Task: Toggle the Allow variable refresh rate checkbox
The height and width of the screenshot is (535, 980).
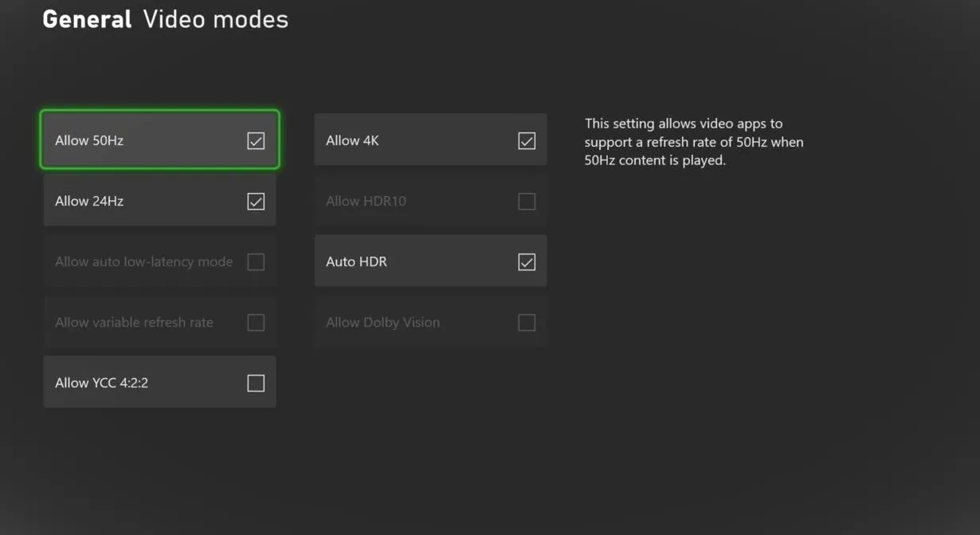Action: [256, 323]
